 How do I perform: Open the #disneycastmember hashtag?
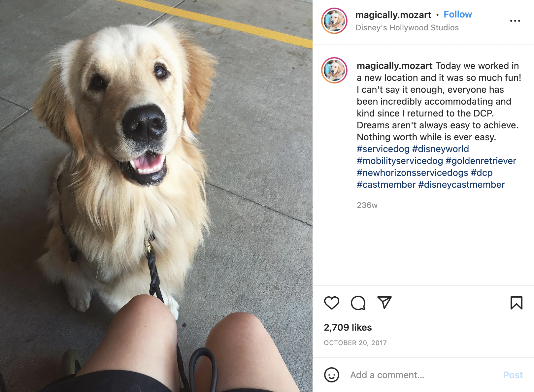pyautogui.click(x=461, y=185)
